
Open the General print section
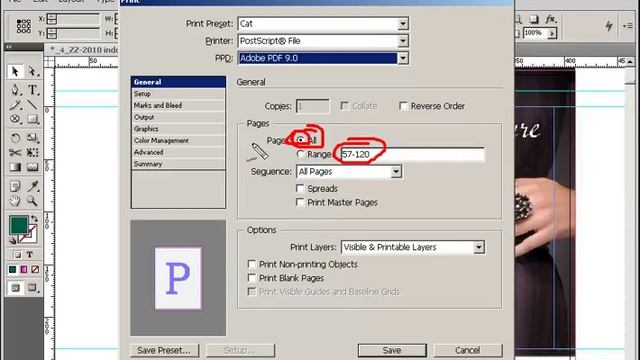(x=178, y=82)
